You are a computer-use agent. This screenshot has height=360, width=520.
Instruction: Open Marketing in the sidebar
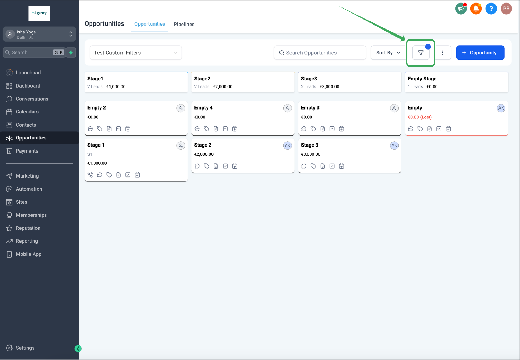(22, 176)
